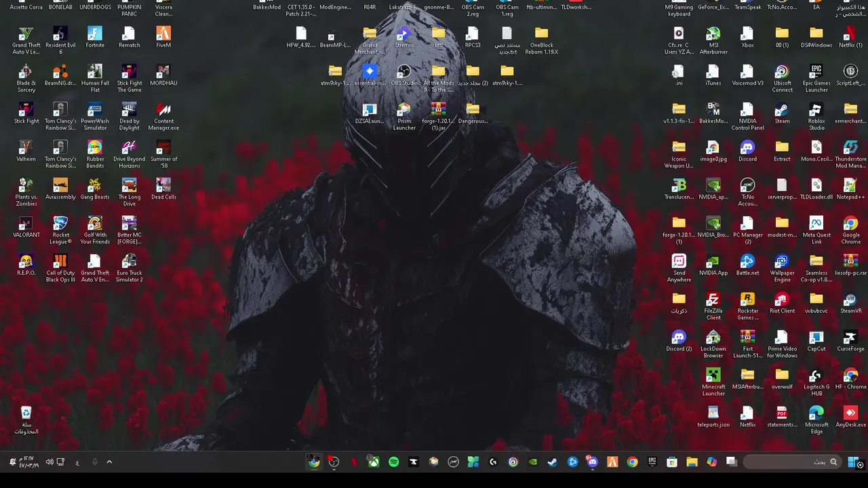Open iTunes desktop shortcut
The image size is (868, 488).
click(x=713, y=75)
